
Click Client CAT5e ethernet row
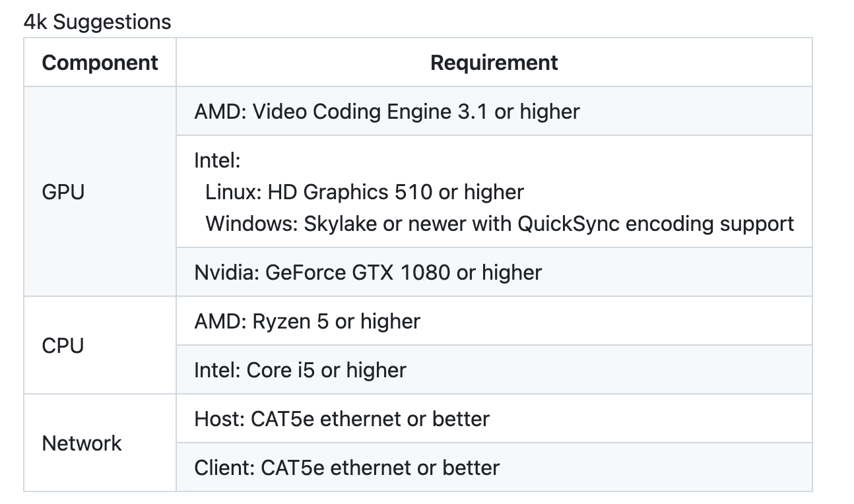pos(494,467)
